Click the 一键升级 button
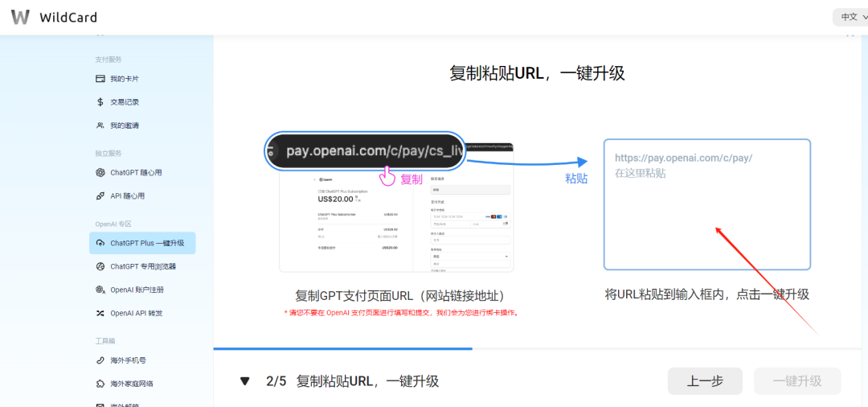Viewport: 868px width, 407px height. [797, 381]
